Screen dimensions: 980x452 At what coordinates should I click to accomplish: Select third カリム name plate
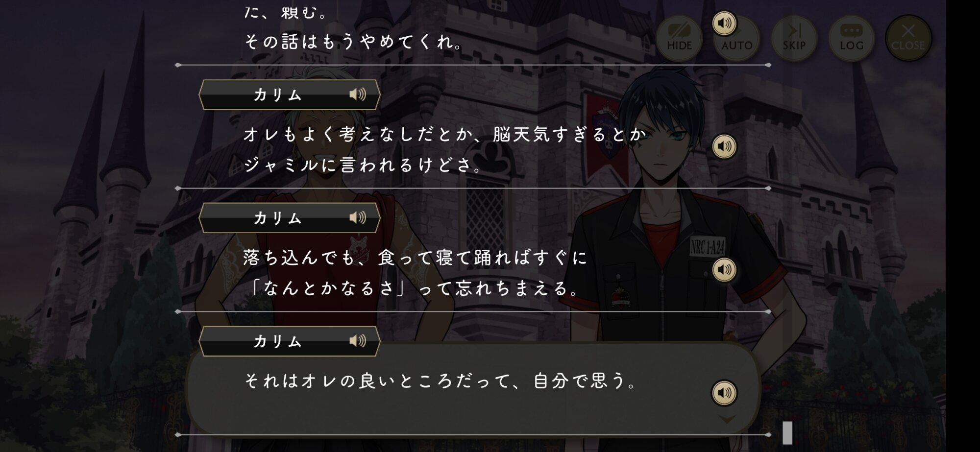tap(290, 341)
